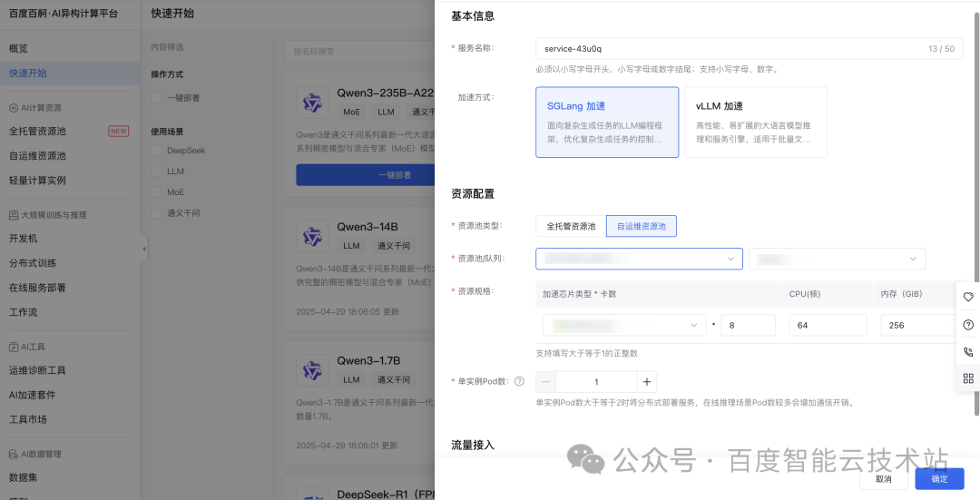Click the 大规模训练与推理 section icon
Screen dimensions: 980x500
click(x=13, y=215)
